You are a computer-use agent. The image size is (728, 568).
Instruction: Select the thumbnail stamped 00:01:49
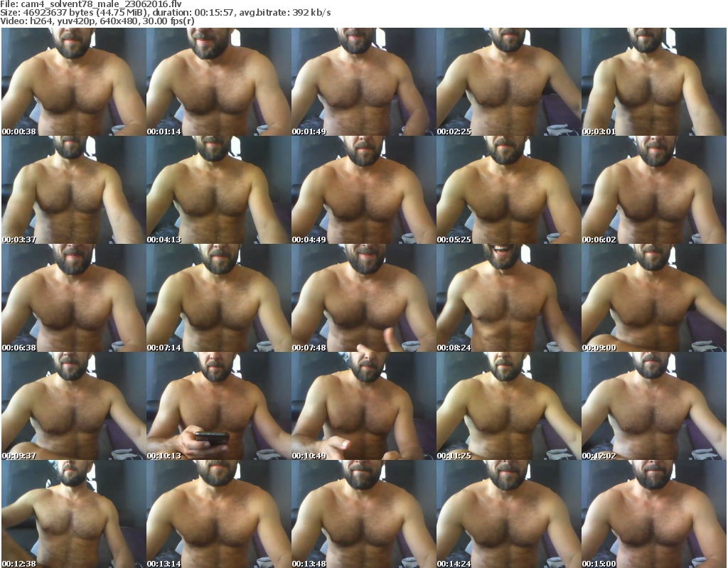pos(363,82)
